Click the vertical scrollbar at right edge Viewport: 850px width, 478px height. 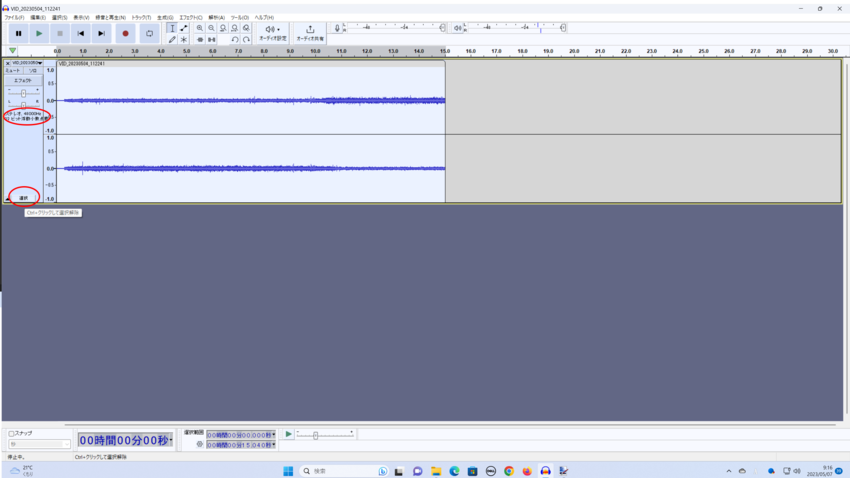click(x=846, y=238)
